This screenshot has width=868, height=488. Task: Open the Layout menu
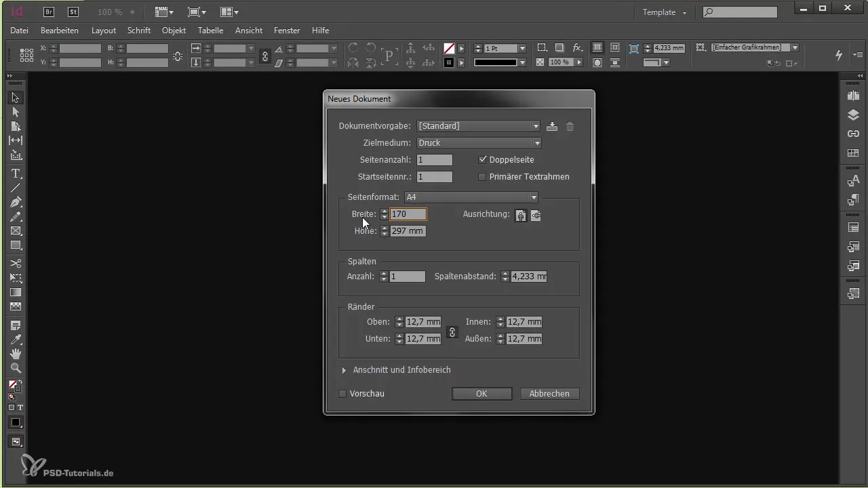click(104, 30)
